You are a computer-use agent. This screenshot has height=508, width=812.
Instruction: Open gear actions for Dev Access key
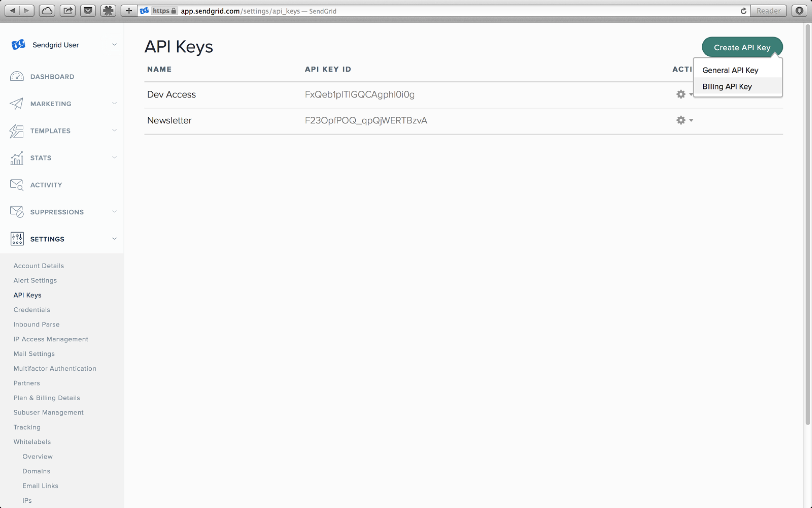(x=681, y=94)
